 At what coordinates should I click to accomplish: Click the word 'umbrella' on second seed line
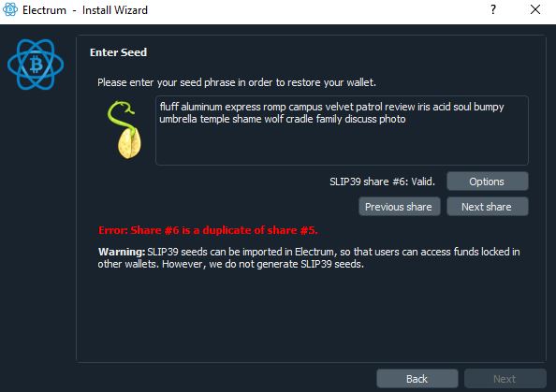coord(178,119)
